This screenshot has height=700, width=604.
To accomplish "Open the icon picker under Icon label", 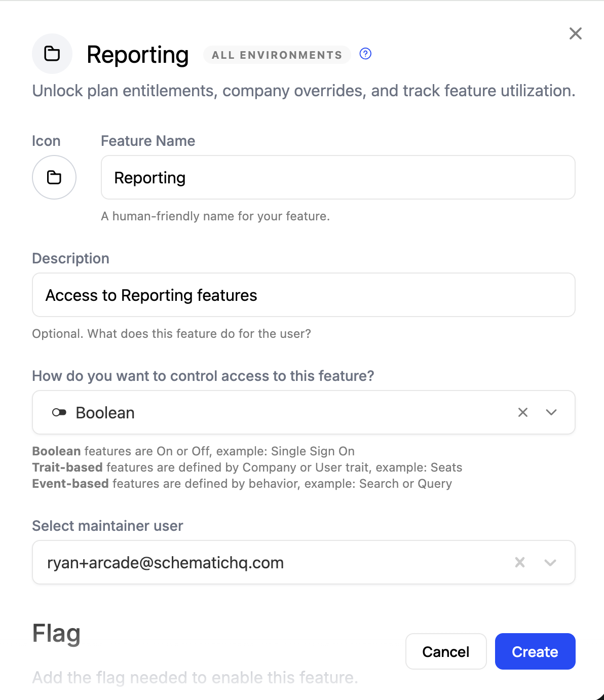I will point(54,177).
